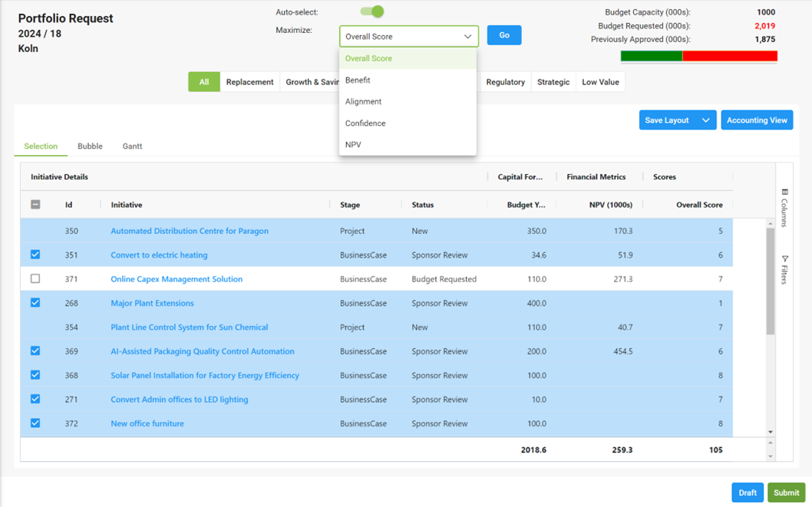This screenshot has height=507, width=812.
Task: Select the Strategic filter category
Action: (x=553, y=81)
